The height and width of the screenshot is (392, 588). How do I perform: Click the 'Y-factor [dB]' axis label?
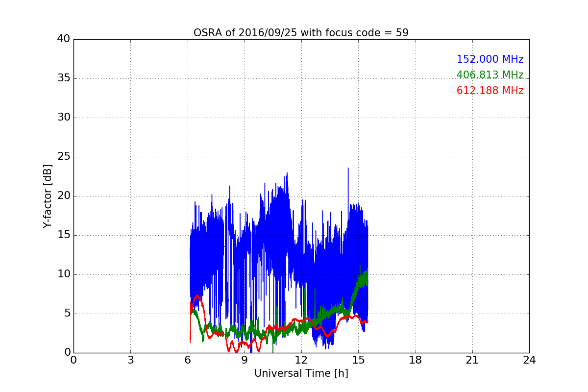[x=48, y=196]
